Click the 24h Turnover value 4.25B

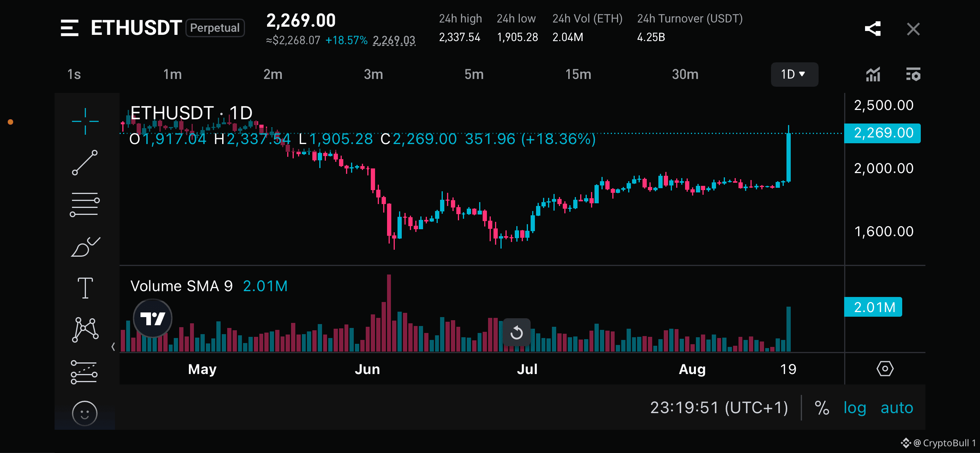click(651, 37)
